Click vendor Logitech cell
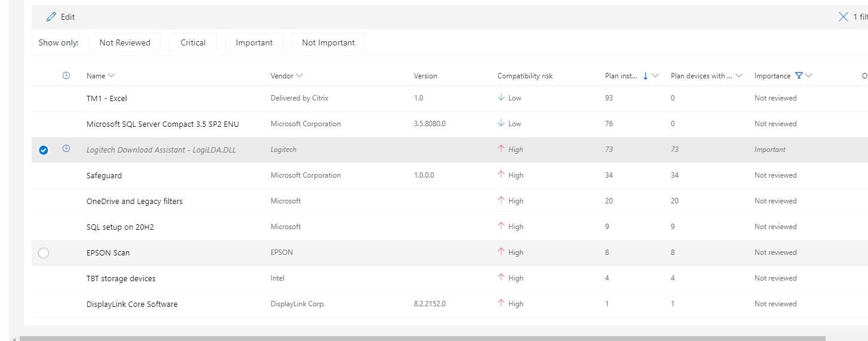The width and height of the screenshot is (868, 341). (x=283, y=150)
